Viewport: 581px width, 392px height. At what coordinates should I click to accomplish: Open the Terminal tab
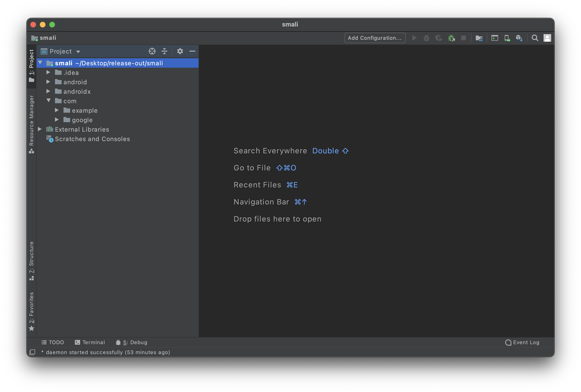coord(90,342)
